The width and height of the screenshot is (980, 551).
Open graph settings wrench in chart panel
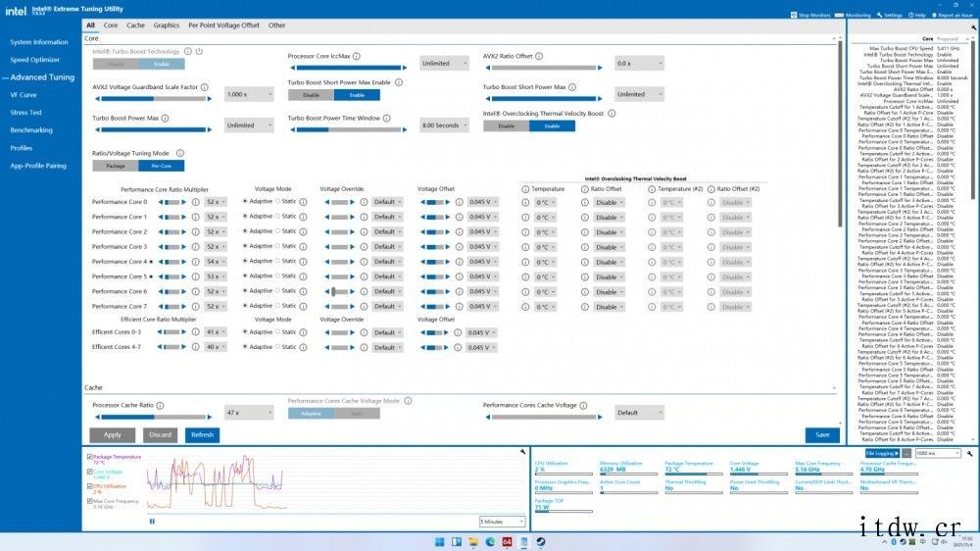coord(522,452)
